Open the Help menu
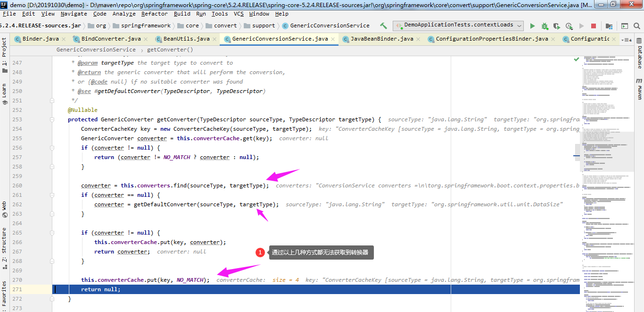This screenshot has width=644, height=312. pos(281,14)
